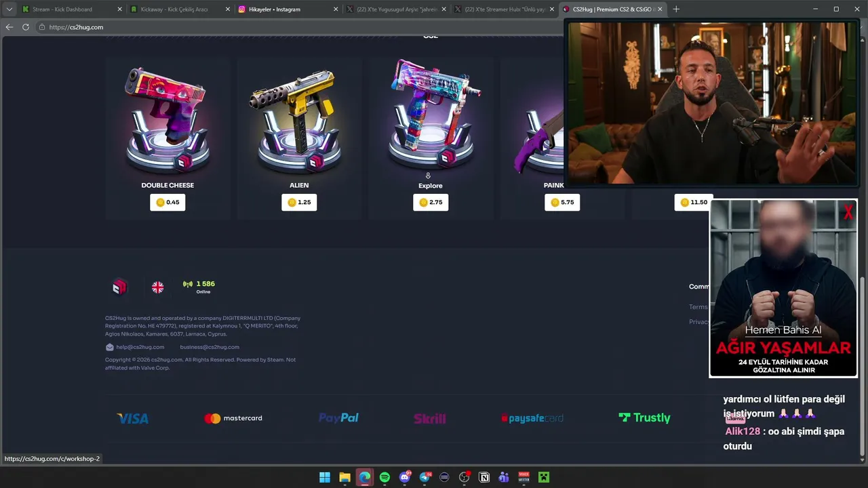The height and width of the screenshot is (488, 868).
Task: Click the Microsoft Edge taskbar icon
Action: coord(365,477)
